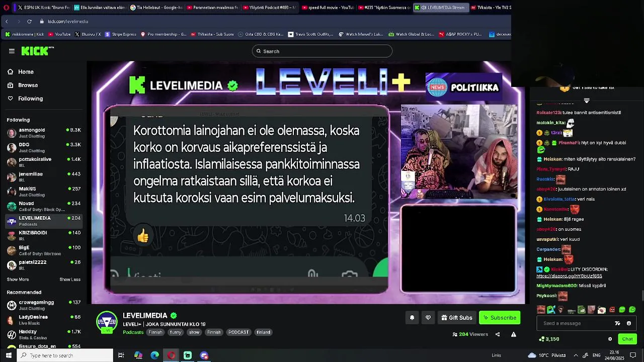Screen dimensions: 644x362
Task: Switch to TVkaista Yle TV2 tab
Action: pyautogui.click(x=490, y=8)
